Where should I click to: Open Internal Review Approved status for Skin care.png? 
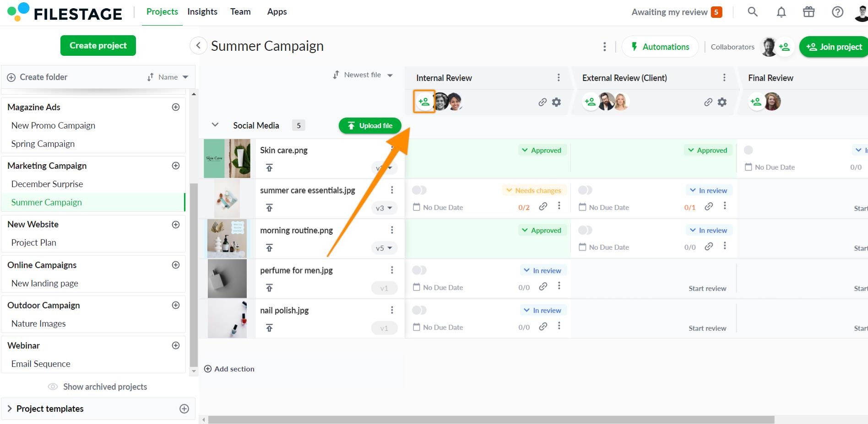pyautogui.click(x=542, y=150)
